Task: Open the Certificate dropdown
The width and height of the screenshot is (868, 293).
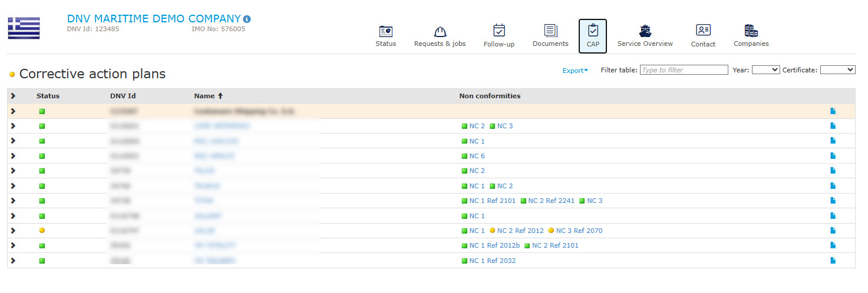Action: coord(837,69)
